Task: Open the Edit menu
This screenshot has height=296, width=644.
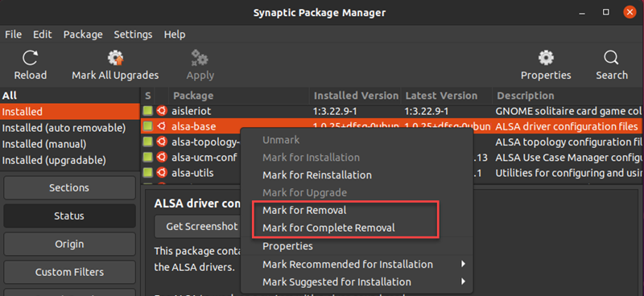Action: click(x=43, y=35)
